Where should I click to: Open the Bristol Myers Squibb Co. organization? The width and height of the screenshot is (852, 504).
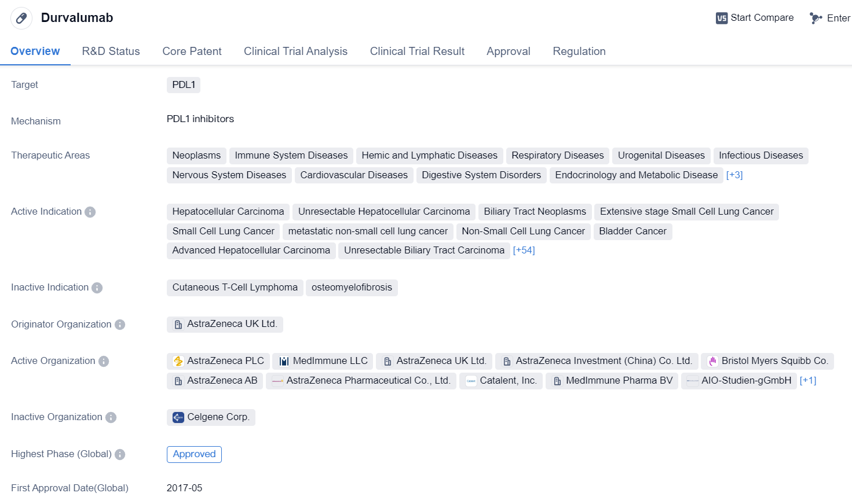pos(767,360)
